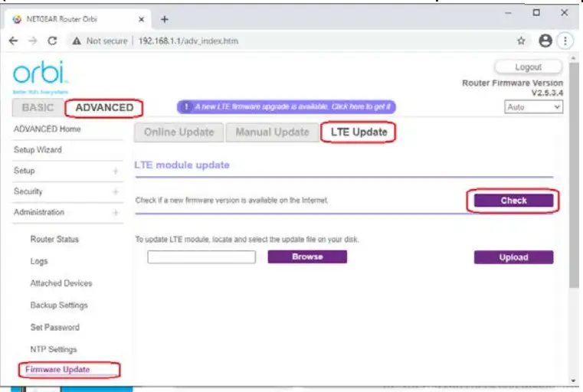The width and height of the screenshot is (583, 392).
Task: Open the Auto language dropdown
Action: pyautogui.click(x=533, y=107)
